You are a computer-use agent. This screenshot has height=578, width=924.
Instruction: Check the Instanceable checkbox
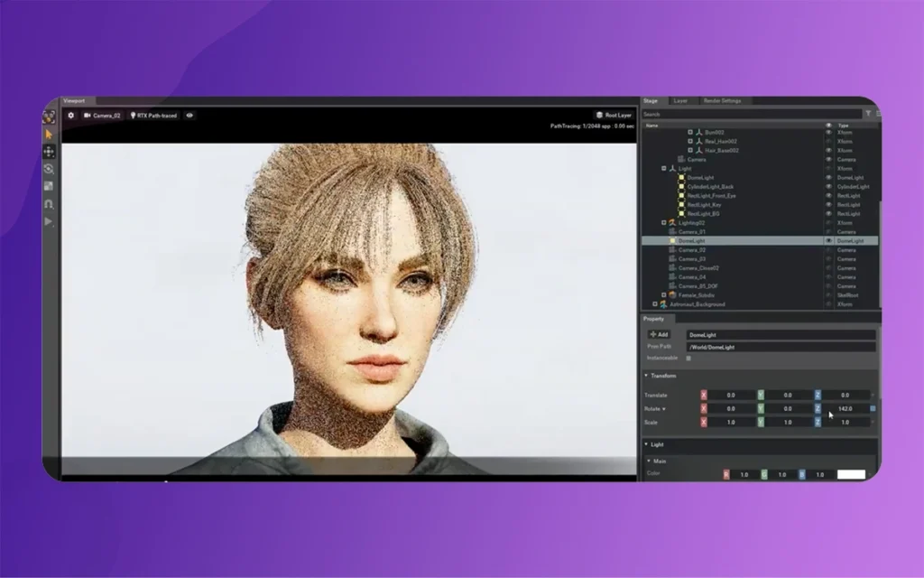(688, 358)
